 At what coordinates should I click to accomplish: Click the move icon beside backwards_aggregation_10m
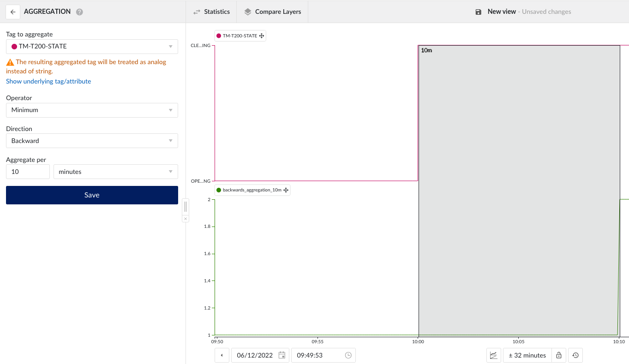point(286,190)
